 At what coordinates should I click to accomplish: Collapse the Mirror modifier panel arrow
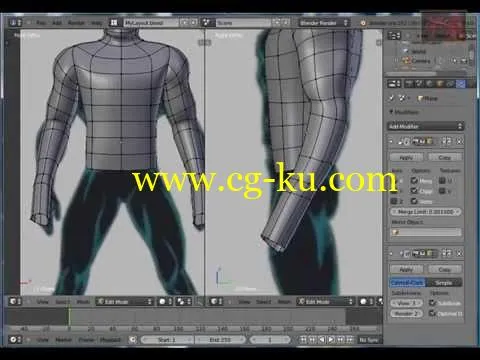click(x=391, y=141)
